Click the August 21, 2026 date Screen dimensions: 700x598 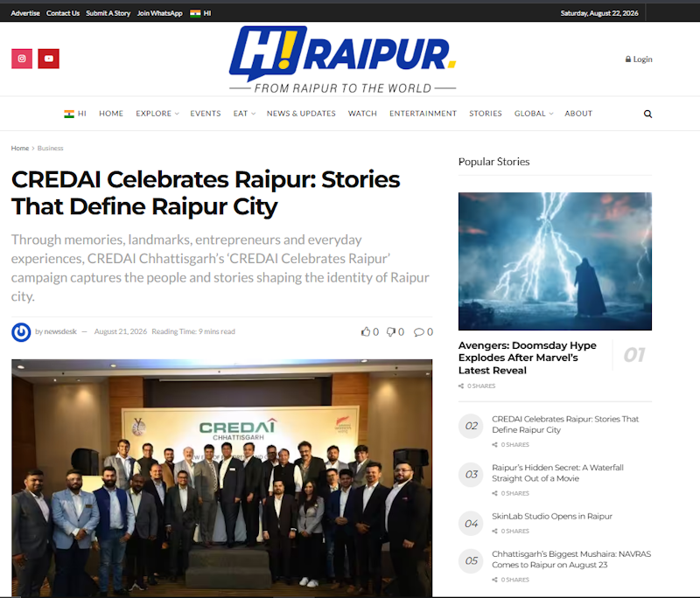121,331
